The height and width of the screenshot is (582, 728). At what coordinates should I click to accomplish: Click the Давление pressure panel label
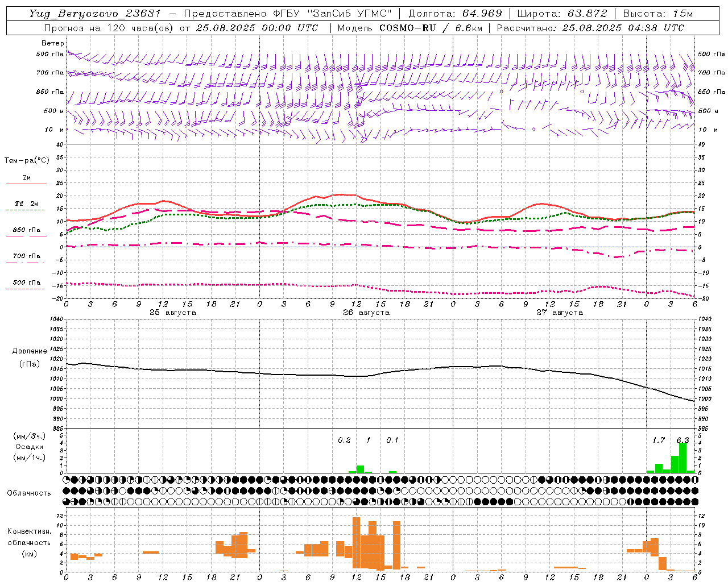point(30,351)
